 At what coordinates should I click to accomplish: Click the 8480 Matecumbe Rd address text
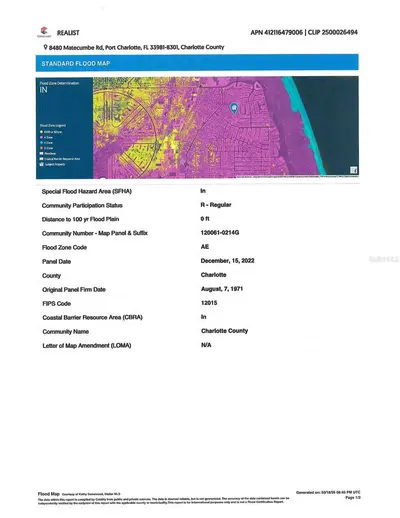[76, 48]
